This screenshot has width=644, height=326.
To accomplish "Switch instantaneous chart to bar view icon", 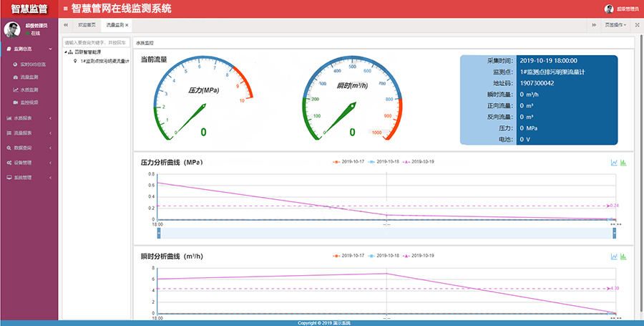I will click(x=623, y=256).
